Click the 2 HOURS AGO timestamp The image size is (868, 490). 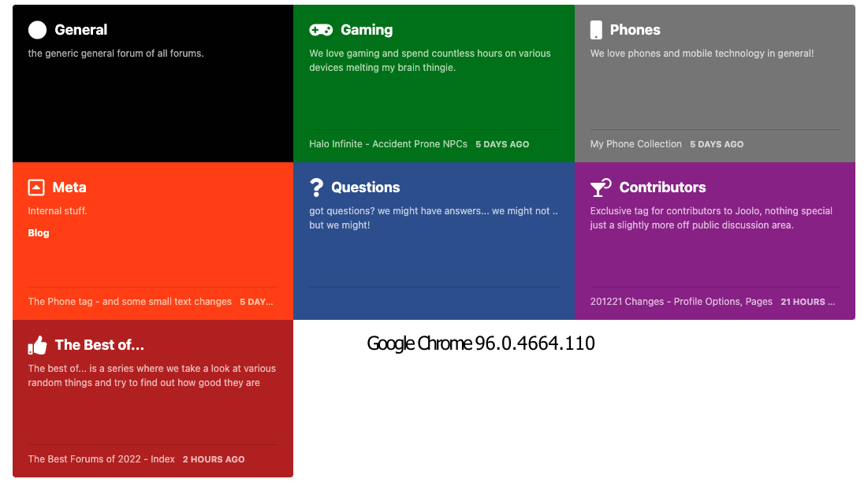[214, 459]
